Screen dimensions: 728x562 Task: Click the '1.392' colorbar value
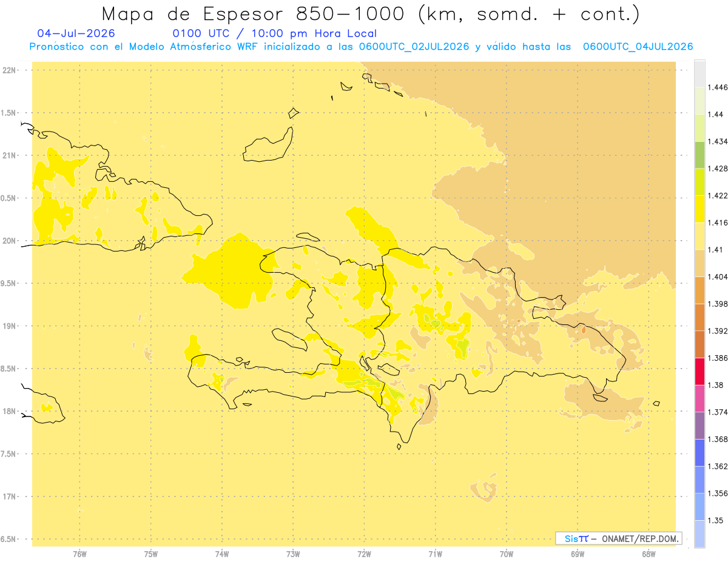pyautogui.click(x=718, y=331)
